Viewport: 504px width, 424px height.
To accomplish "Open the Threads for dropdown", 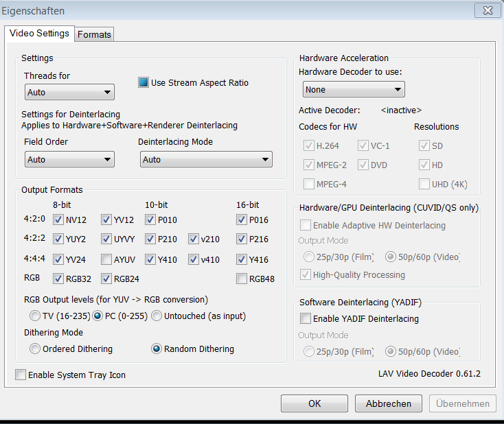I will click(x=69, y=92).
